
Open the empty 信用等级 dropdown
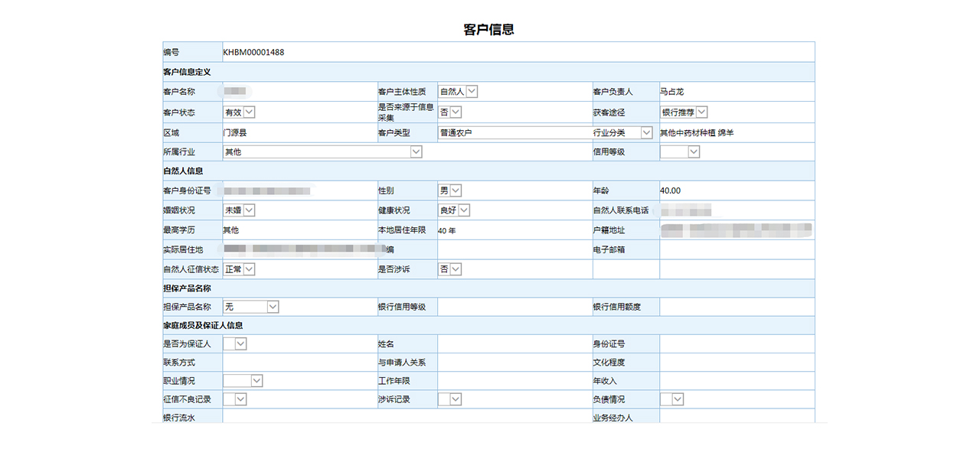point(680,152)
